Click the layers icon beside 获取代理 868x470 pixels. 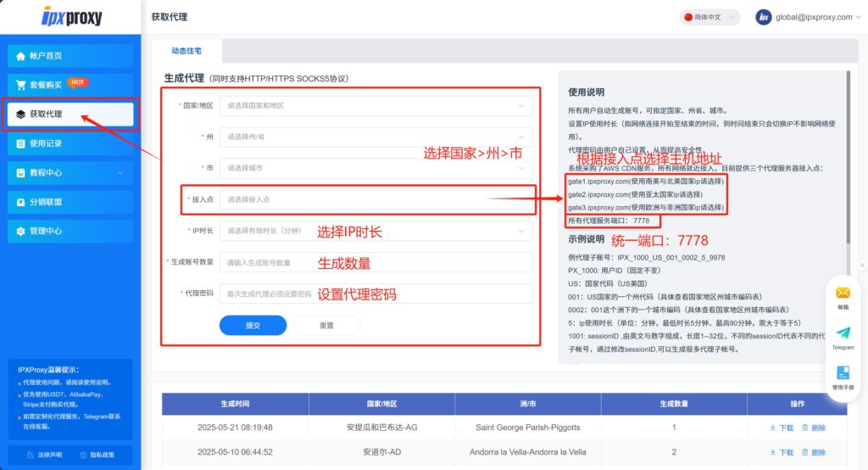tap(20, 115)
